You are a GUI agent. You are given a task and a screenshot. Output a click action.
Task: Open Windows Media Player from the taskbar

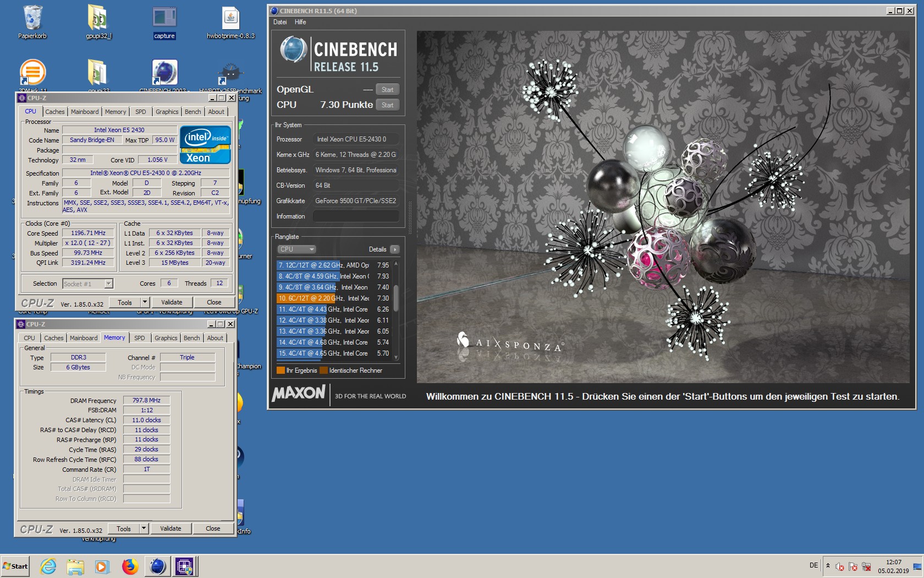[x=102, y=566]
